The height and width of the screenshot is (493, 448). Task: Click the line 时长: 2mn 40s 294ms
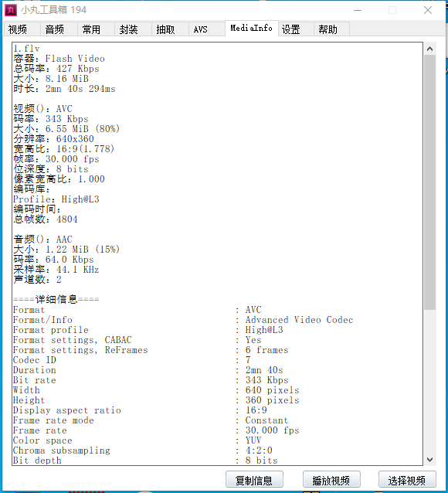pos(64,89)
